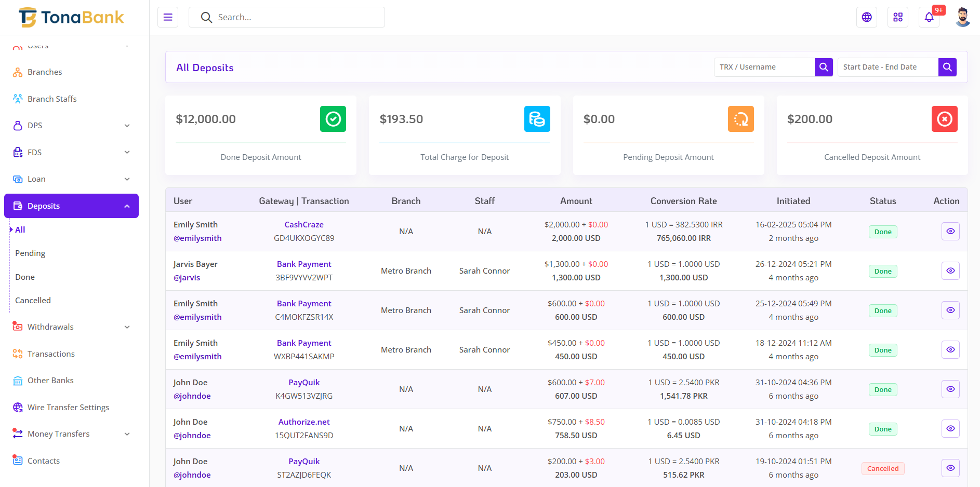The image size is (980, 487).
Task: Open the user profile avatar
Action: point(962,17)
